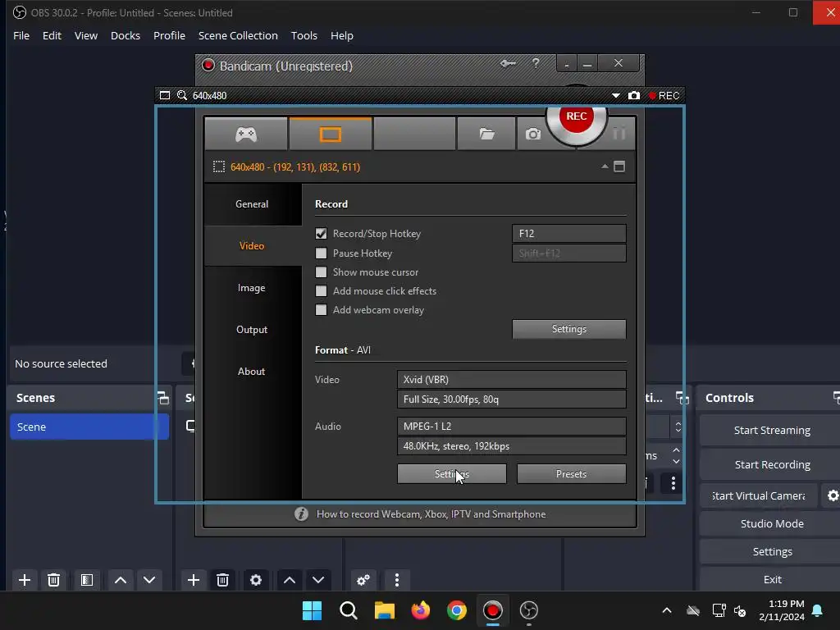Click the window toggle icon beside triangle
This screenshot has width=840, height=630.
619,167
